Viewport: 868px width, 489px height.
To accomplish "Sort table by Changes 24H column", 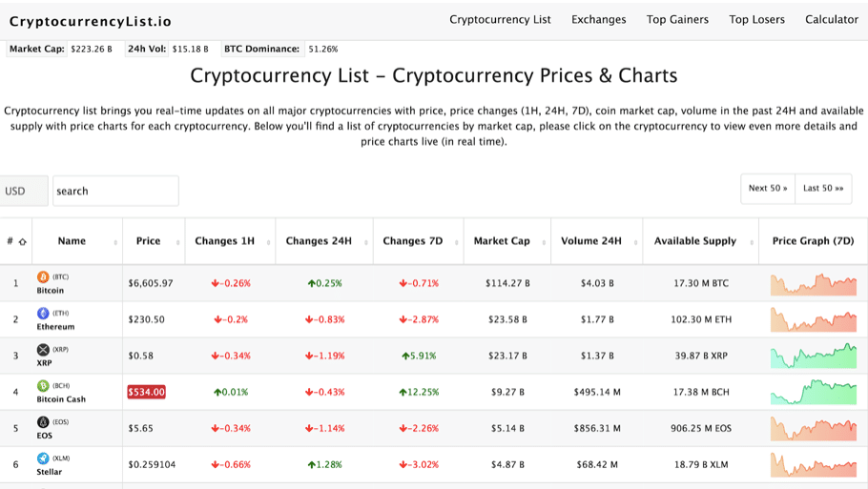I will (x=324, y=241).
